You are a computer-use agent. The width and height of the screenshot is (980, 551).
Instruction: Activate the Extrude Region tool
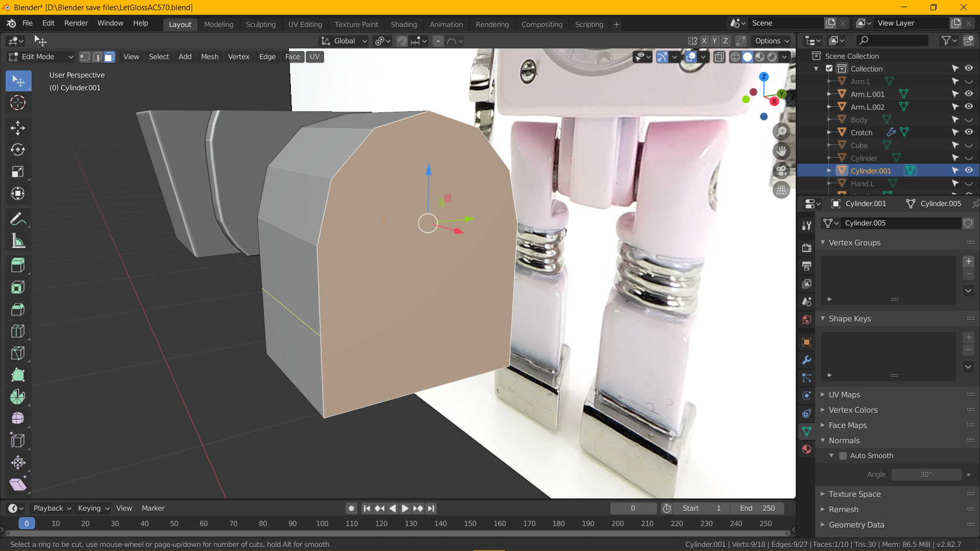pos(18,265)
